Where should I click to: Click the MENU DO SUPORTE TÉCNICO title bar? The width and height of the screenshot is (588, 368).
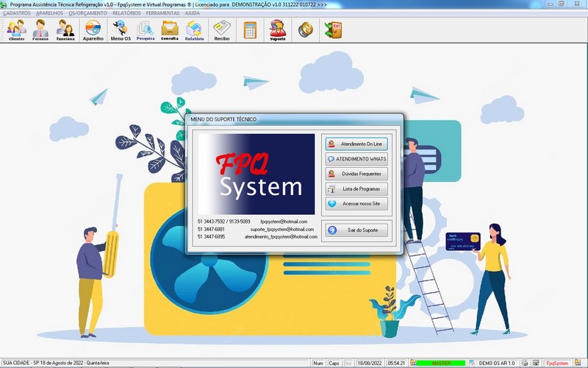pyautogui.click(x=295, y=119)
